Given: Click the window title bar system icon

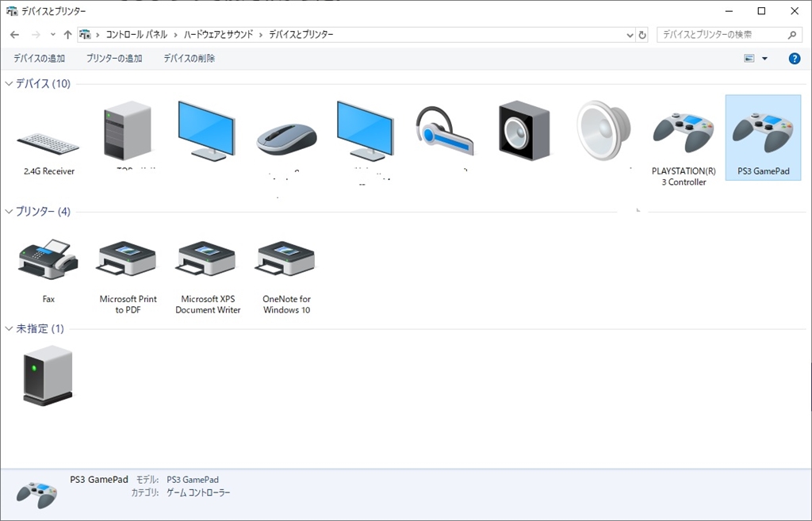Looking at the screenshot, I should point(11,11).
